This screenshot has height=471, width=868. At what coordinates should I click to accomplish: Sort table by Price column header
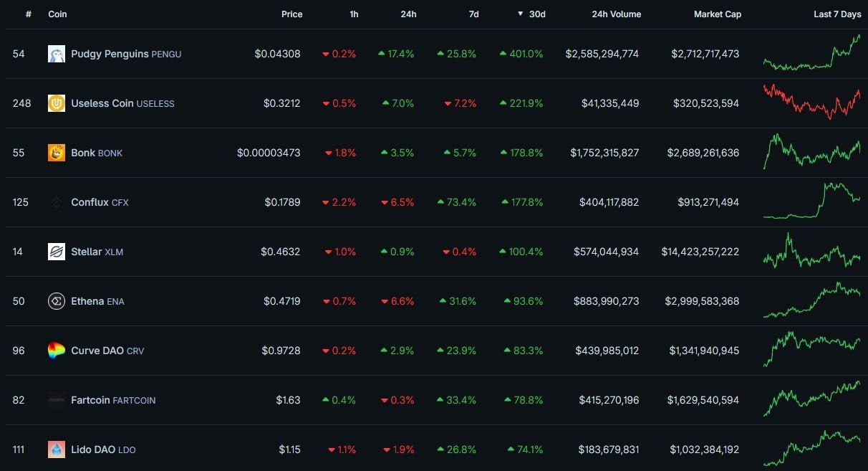[x=291, y=14]
